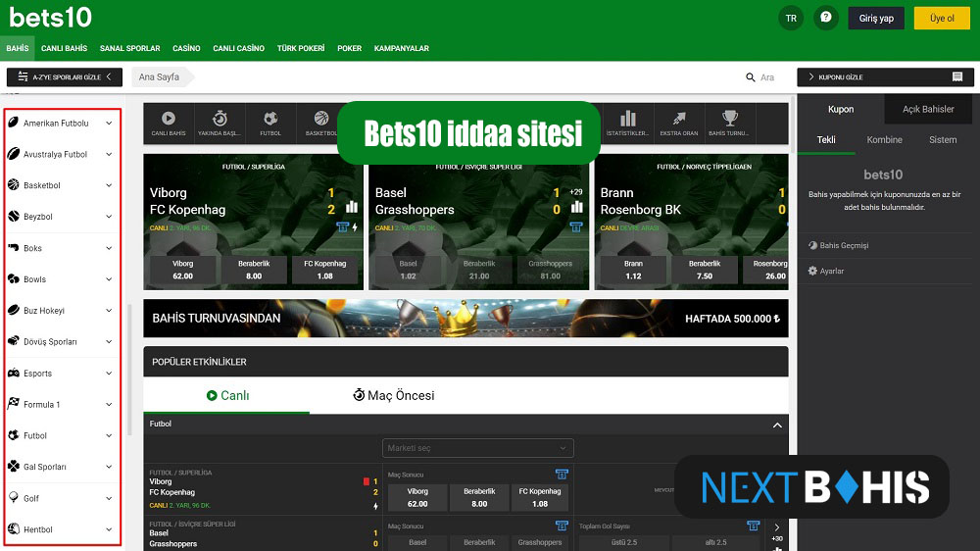Click the help question mark icon

[825, 18]
